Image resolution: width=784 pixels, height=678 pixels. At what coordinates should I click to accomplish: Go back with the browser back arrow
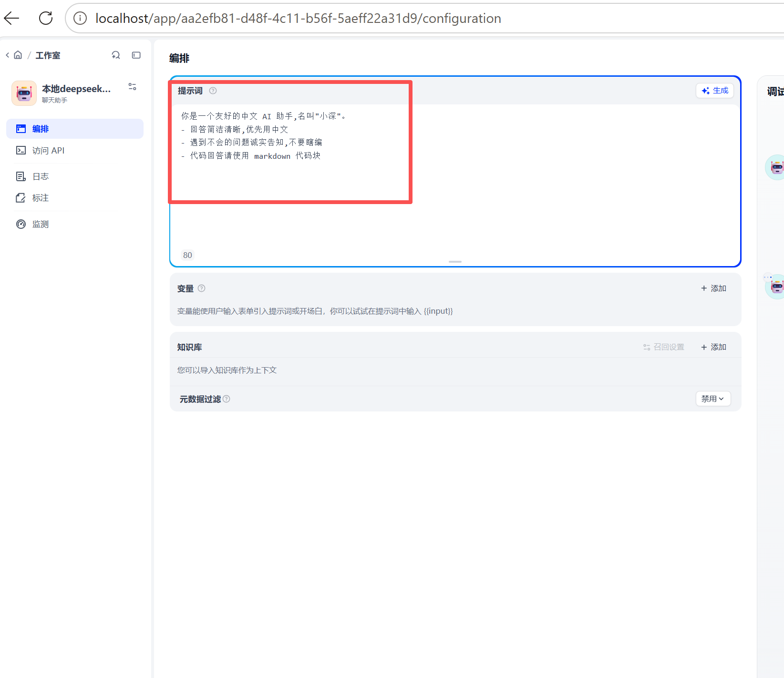coord(11,18)
